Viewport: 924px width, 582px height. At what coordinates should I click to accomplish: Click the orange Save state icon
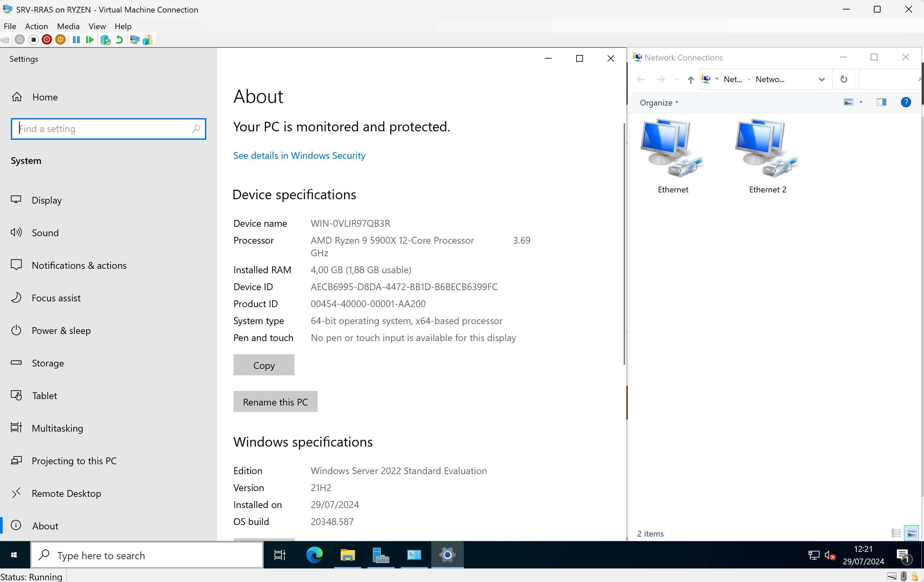[60, 40]
